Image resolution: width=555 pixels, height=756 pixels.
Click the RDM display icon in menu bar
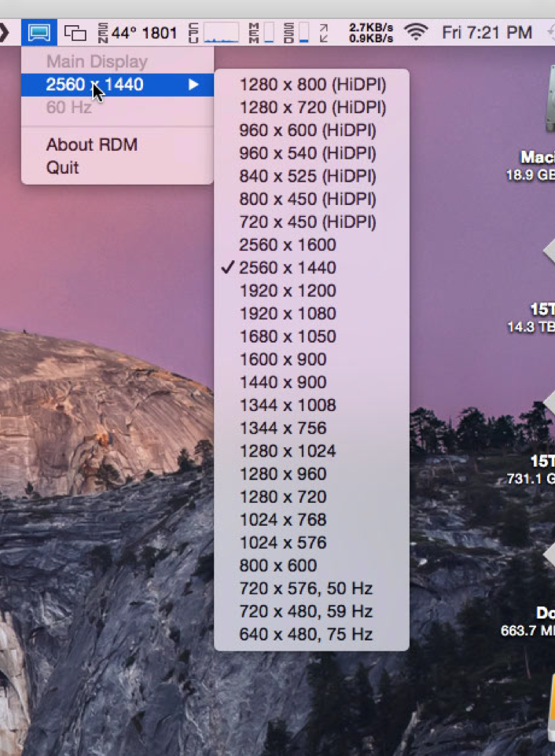point(39,32)
